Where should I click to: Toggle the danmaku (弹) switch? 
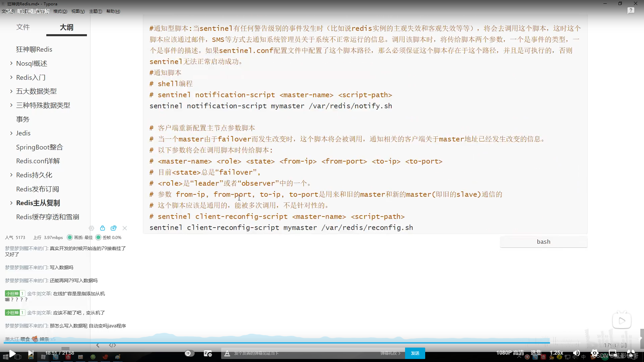click(x=189, y=353)
